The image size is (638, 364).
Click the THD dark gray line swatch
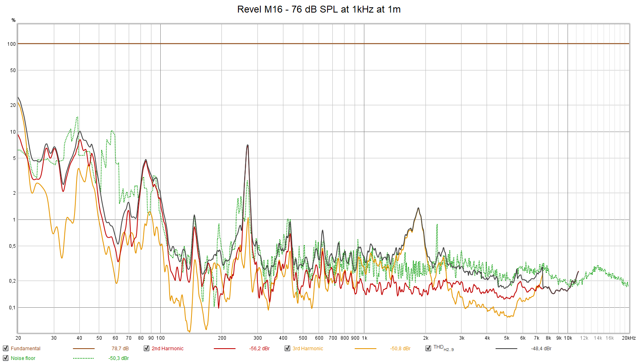click(506, 349)
